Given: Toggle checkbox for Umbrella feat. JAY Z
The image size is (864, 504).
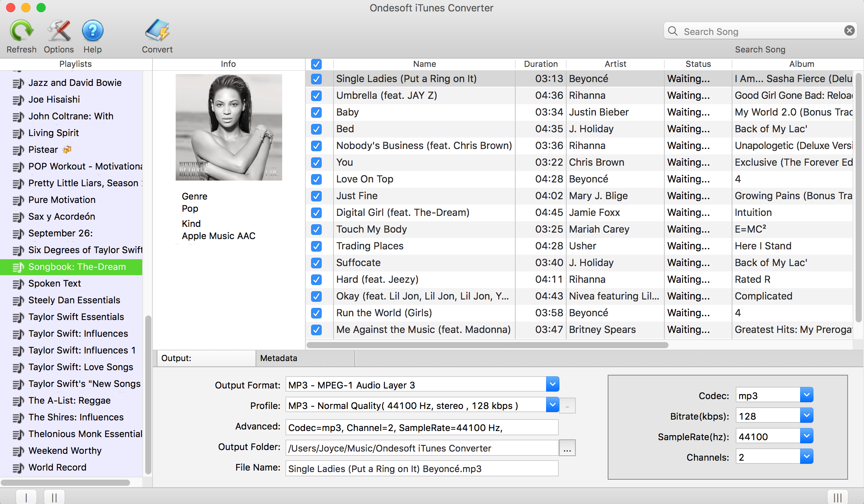Looking at the screenshot, I should point(316,95).
